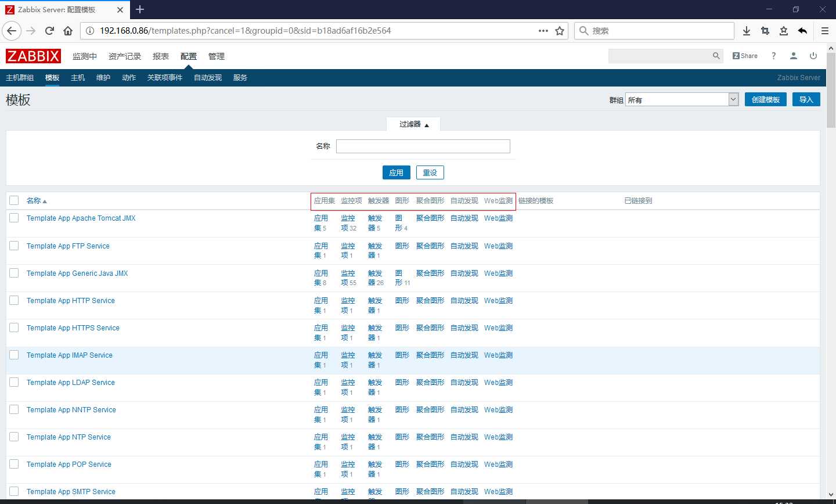Check Template App LDAP Service box
836x504 pixels.
coord(14,382)
